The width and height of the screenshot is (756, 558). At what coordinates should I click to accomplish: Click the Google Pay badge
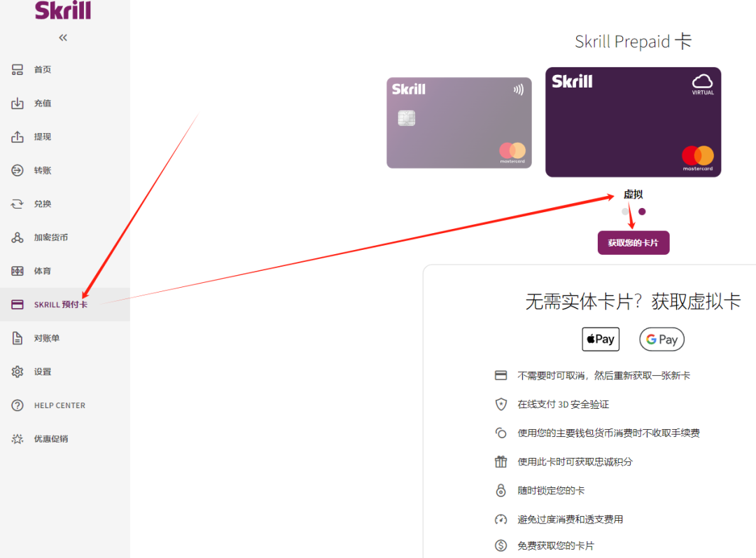[x=661, y=339]
